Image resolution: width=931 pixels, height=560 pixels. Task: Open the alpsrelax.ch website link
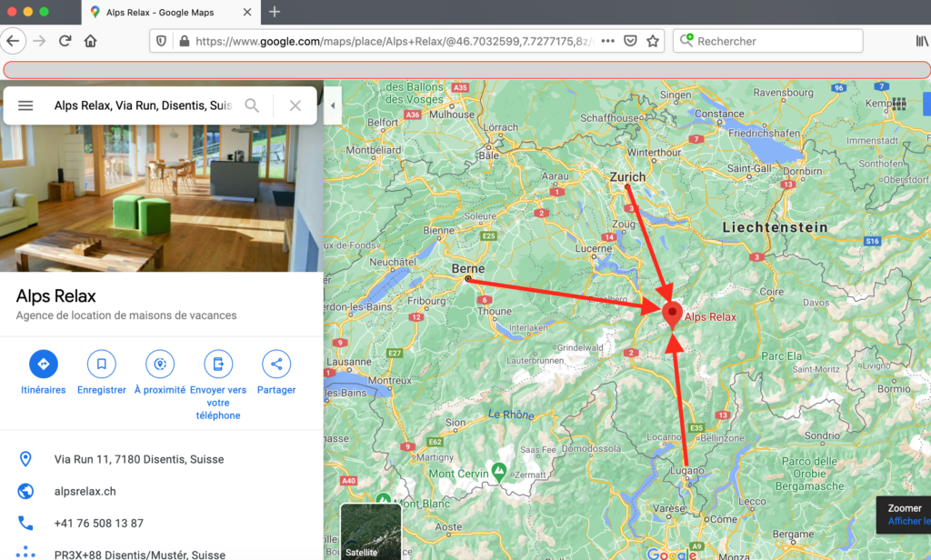(x=85, y=491)
